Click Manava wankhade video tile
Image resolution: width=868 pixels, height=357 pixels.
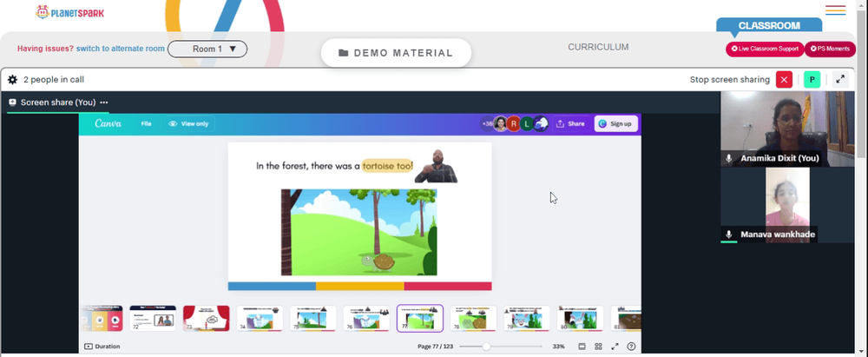[x=788, y=205]
